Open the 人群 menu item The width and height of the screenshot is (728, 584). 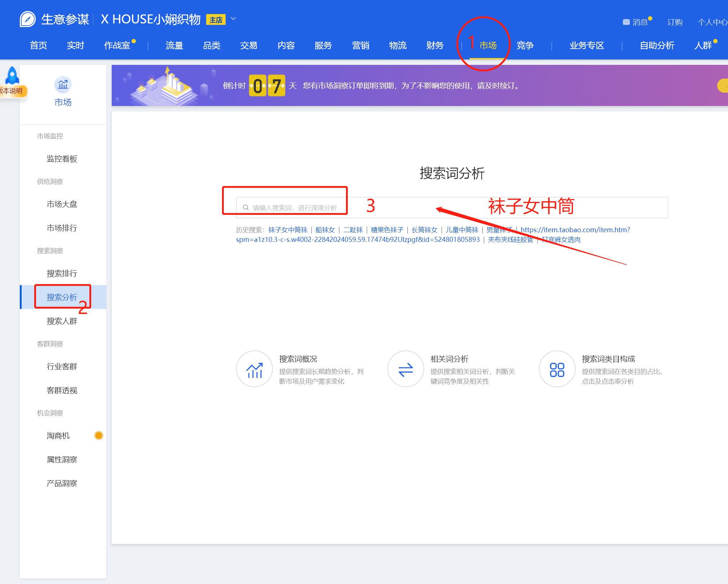[703, 45]
